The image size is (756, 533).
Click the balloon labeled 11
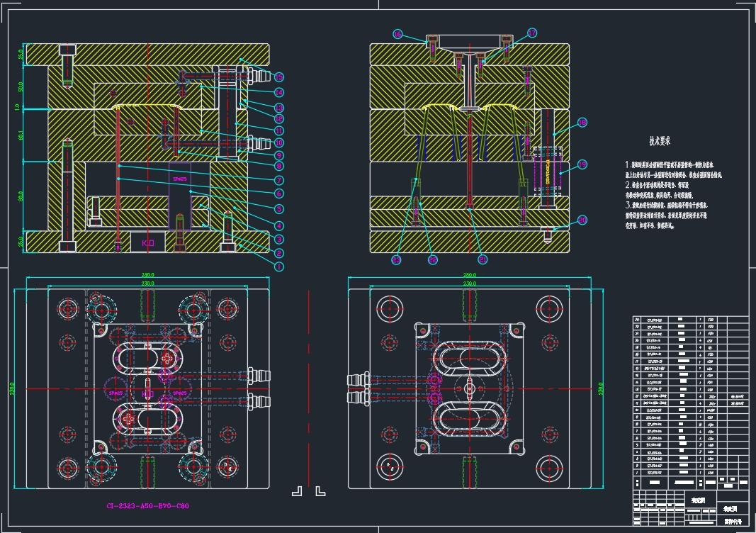(x=278, y=130)
